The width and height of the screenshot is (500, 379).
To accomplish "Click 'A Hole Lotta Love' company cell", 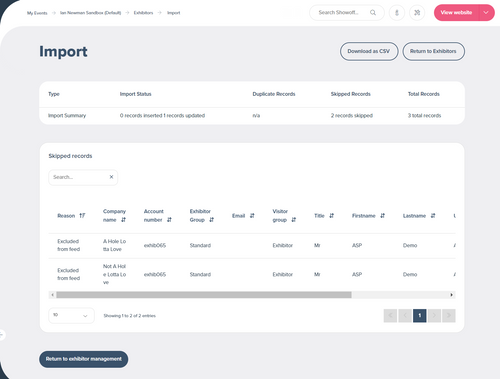I will pos(114,245).
